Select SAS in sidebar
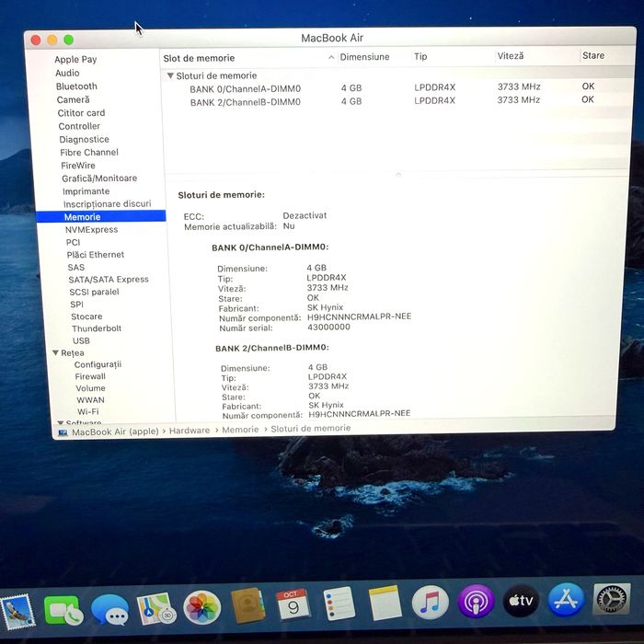This screenshot has height=644, width=644. coord(76,268)
